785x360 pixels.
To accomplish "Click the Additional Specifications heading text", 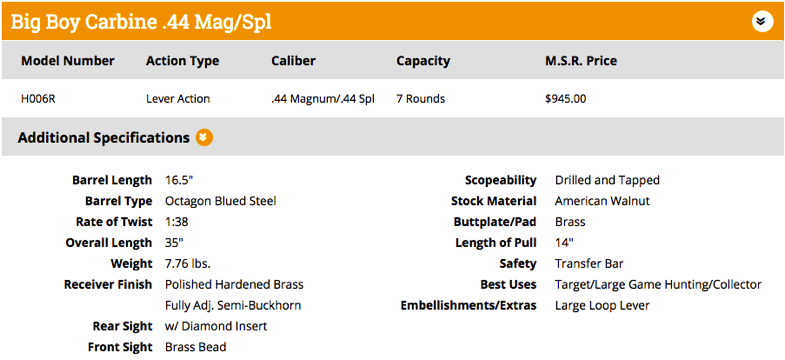I will pyautogui.click(x=104, y=138).
